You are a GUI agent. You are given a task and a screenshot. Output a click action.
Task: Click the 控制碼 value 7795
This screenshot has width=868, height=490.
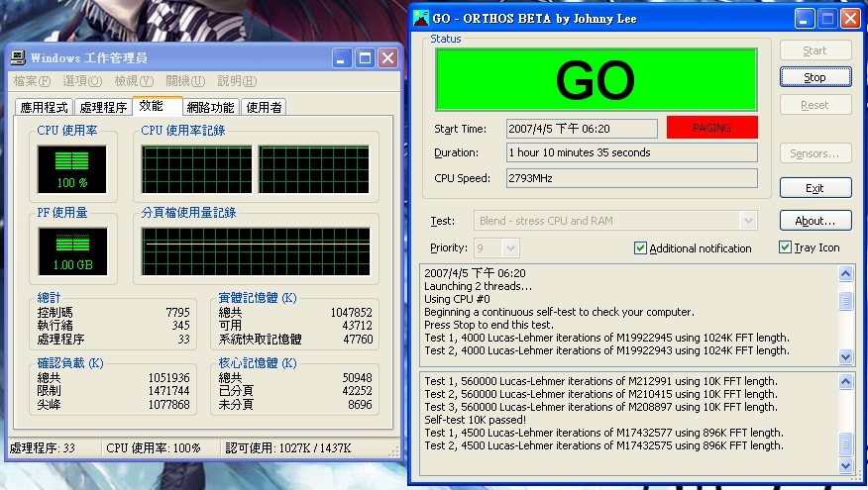coord(177,313)
